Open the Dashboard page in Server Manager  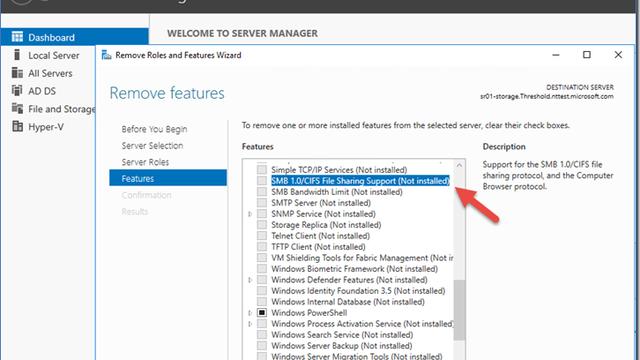pyautogui.click(x=74, y=37)
